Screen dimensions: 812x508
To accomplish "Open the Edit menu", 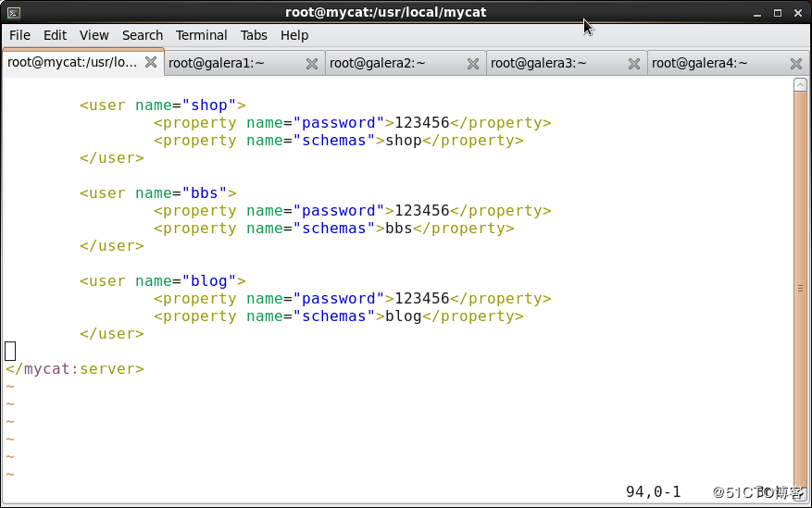I will coord(55,35).
